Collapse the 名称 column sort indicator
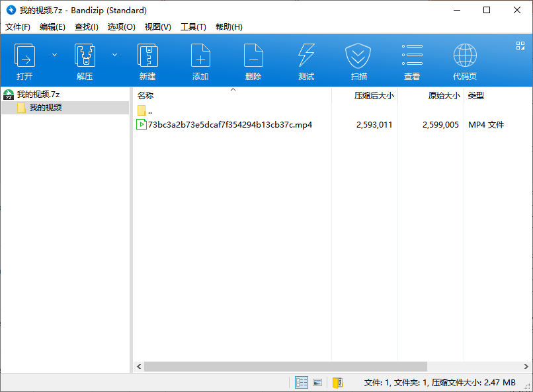 pos(233,89)
